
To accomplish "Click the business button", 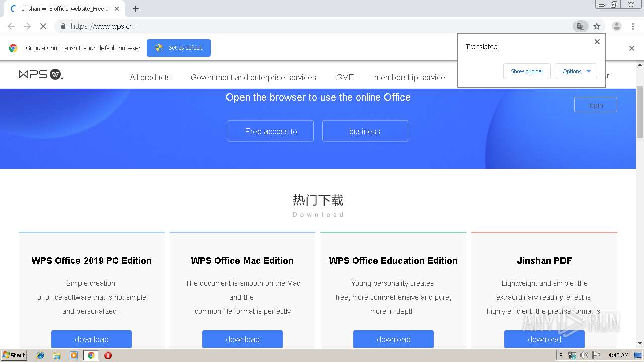I will 365,131.
